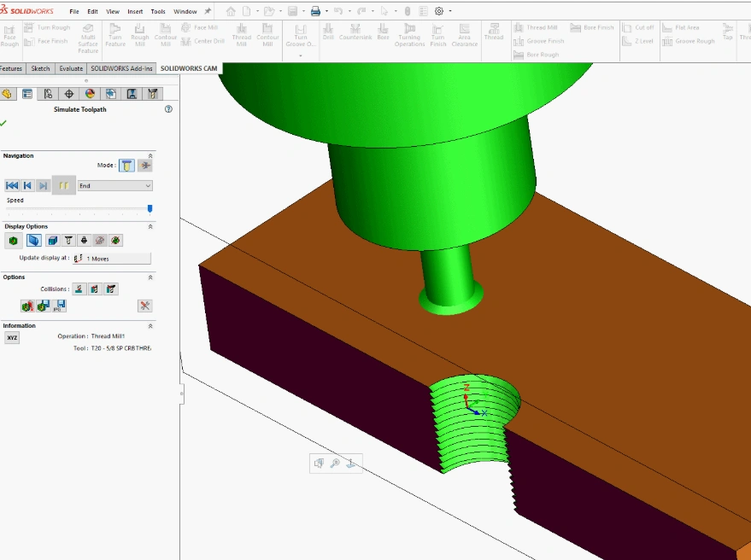
Task: Switch to the SOLIDWORKS Add-Ins tab
Action: tap(121, 68)
